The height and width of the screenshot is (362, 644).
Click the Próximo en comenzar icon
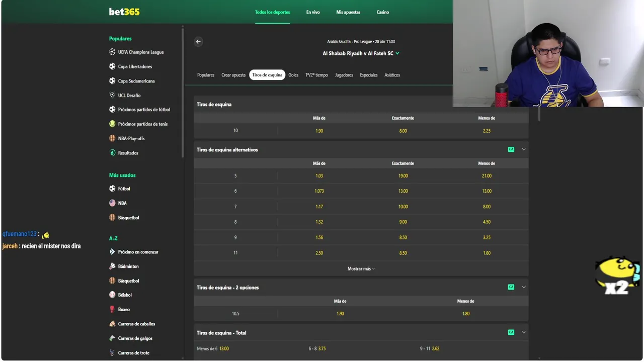(x=112, y=252)
